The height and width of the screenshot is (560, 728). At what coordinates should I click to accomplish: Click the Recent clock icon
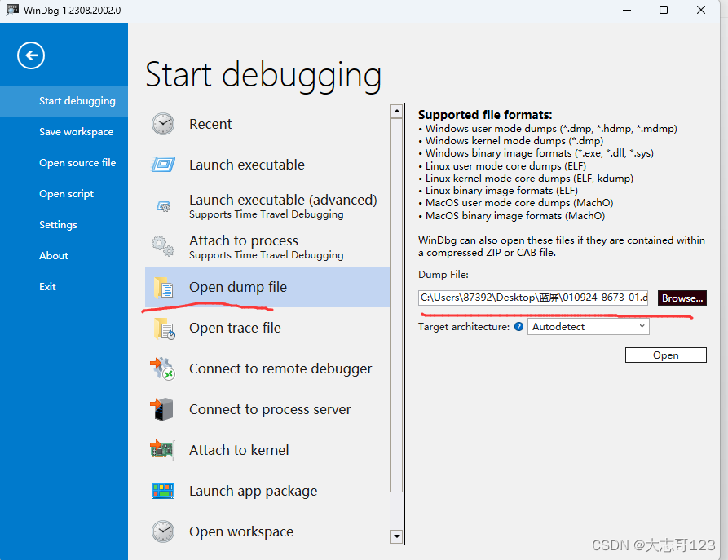[x=163, y=124]
